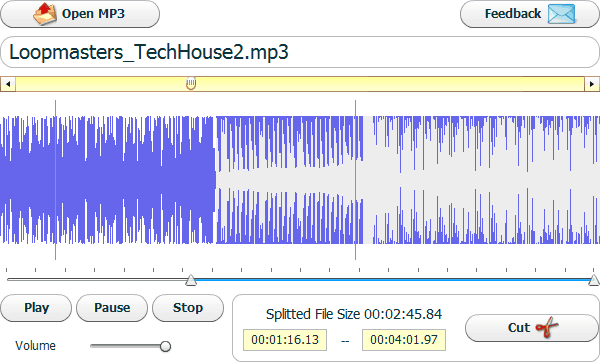
Task: Play the loaded MP3
Action: pos(36,308)
